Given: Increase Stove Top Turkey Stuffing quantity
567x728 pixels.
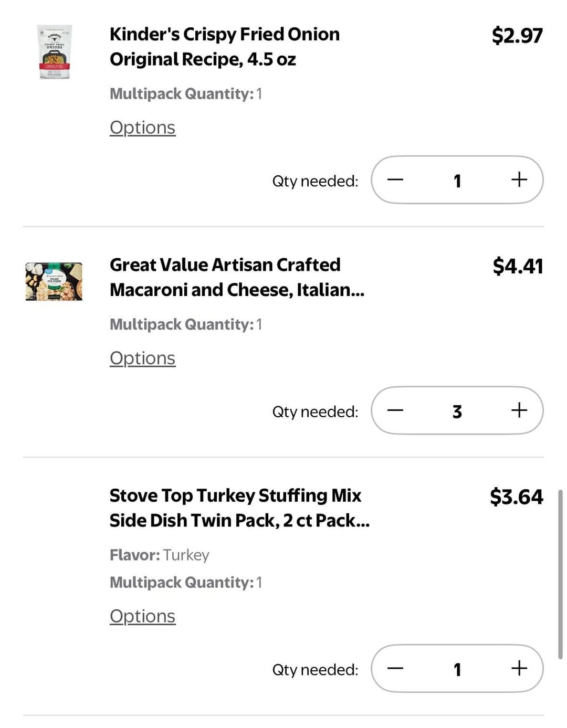Looking at the screenshot, I should pyautogui.click(x=519, y=668).
